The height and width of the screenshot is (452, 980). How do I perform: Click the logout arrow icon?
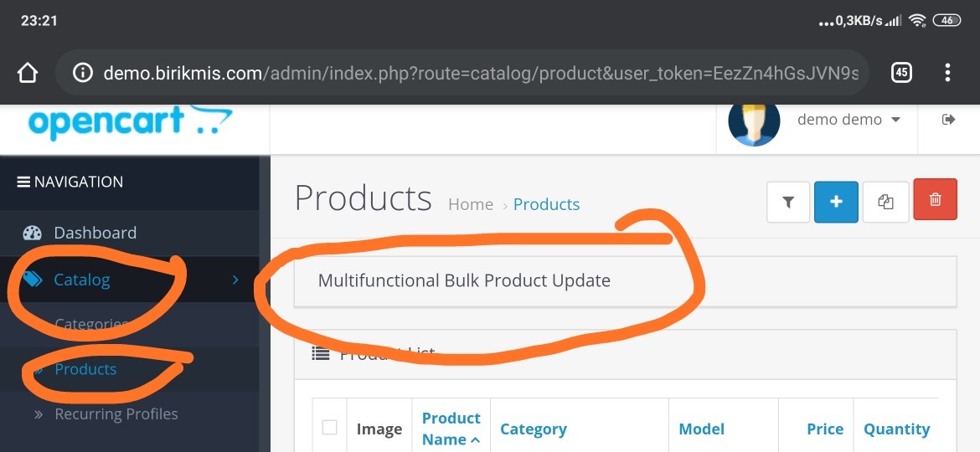pos(948,119)
